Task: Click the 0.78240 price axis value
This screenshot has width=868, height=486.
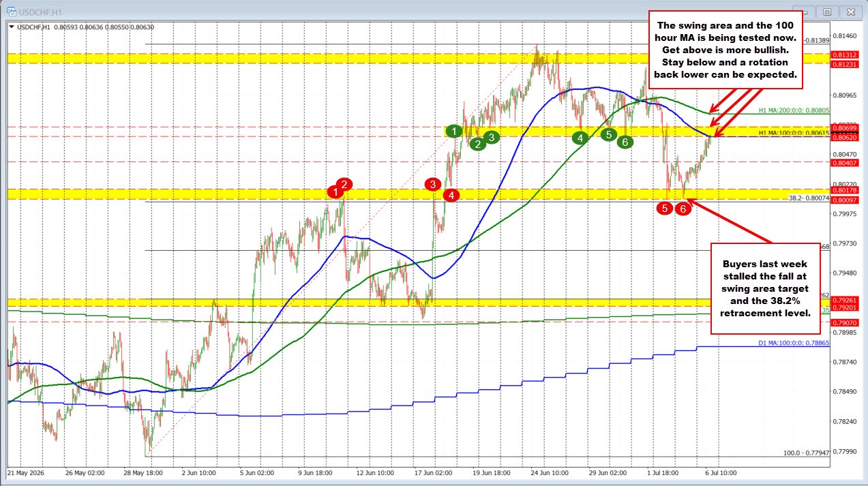Action: [x=845, y=421]
